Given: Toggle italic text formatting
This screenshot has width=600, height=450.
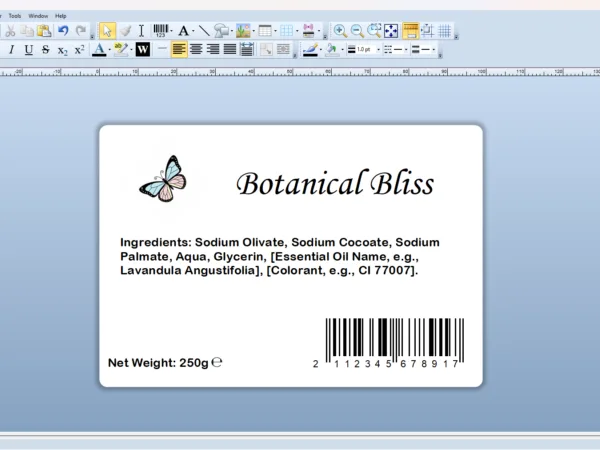Looking at the screenshot, I should (11, 49).
